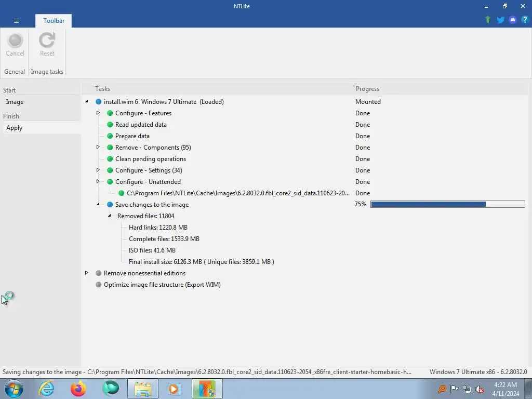This screenshot has height=399, width=532.
Task: Select the Read updated data row
Action: (x=141, y=125)
